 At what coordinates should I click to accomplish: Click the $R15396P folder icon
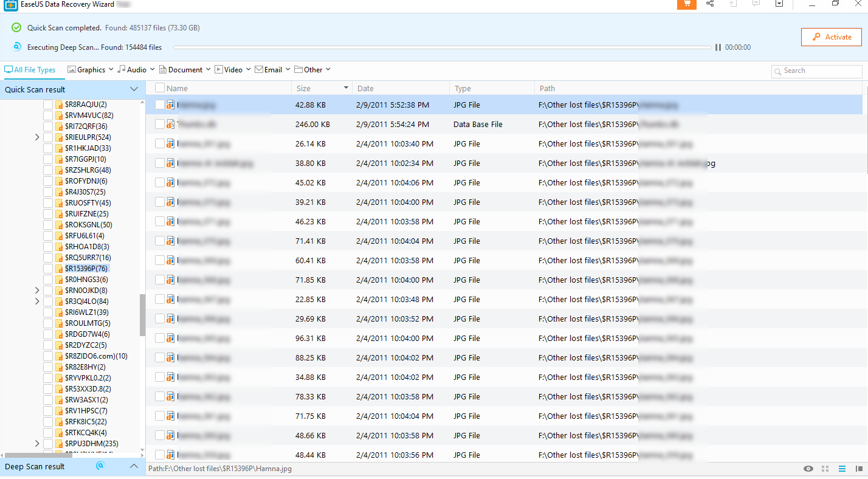pyautogui.click(x=59, y=268)
